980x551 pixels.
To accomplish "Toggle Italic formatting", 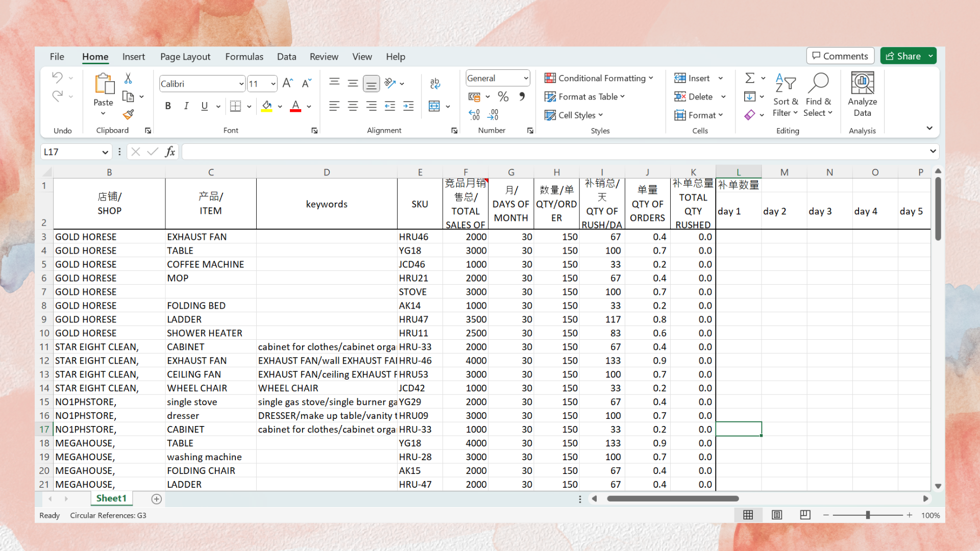I will (186, 106).
